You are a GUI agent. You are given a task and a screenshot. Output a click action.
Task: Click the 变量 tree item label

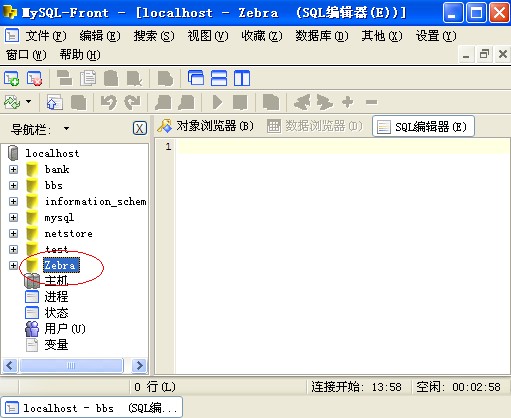click(x=56, y=345)
